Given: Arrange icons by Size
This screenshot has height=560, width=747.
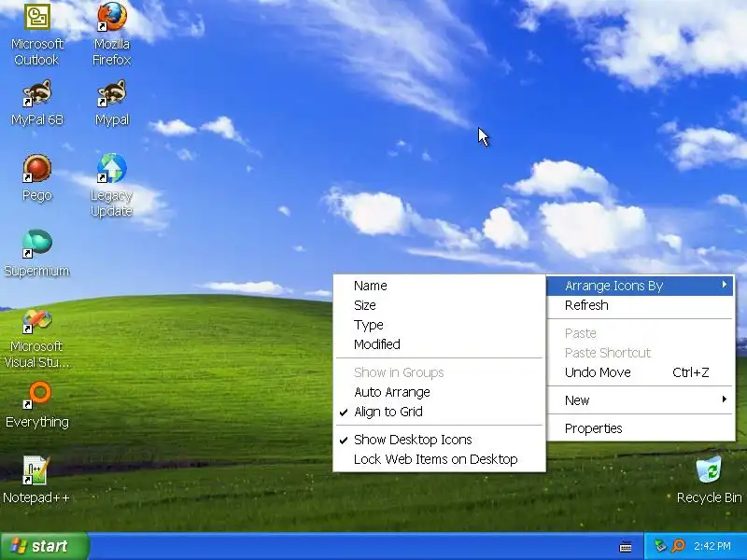Looking at the screenshot, I should click(439, 305).
